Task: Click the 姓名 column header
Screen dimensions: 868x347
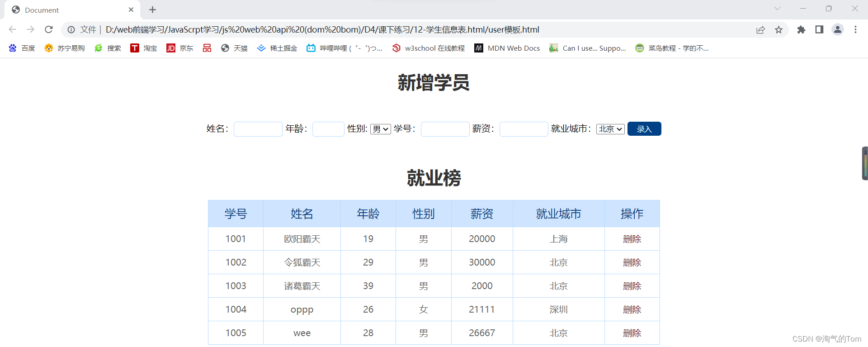Action: tap(302, 214)
